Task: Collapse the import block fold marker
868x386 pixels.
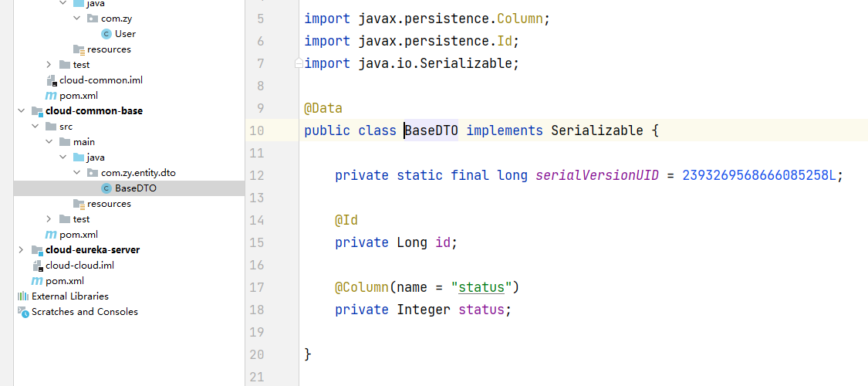Action: pos(299,63)
